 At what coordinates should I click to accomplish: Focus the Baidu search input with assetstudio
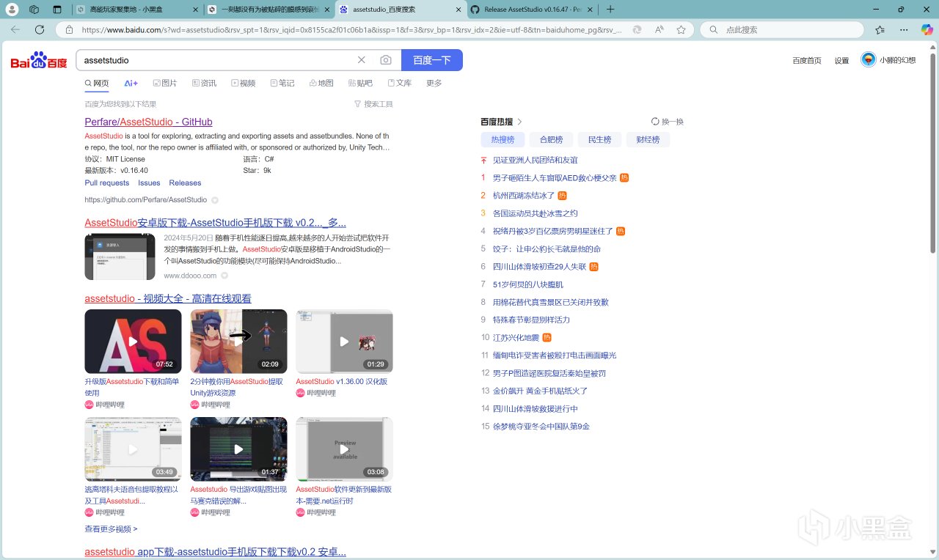pos(216,60)
